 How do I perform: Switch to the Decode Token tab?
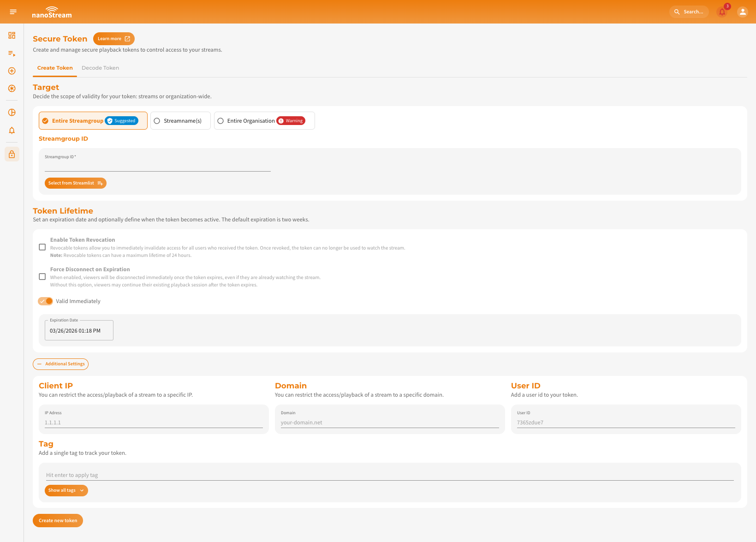(x=100, y=68)
